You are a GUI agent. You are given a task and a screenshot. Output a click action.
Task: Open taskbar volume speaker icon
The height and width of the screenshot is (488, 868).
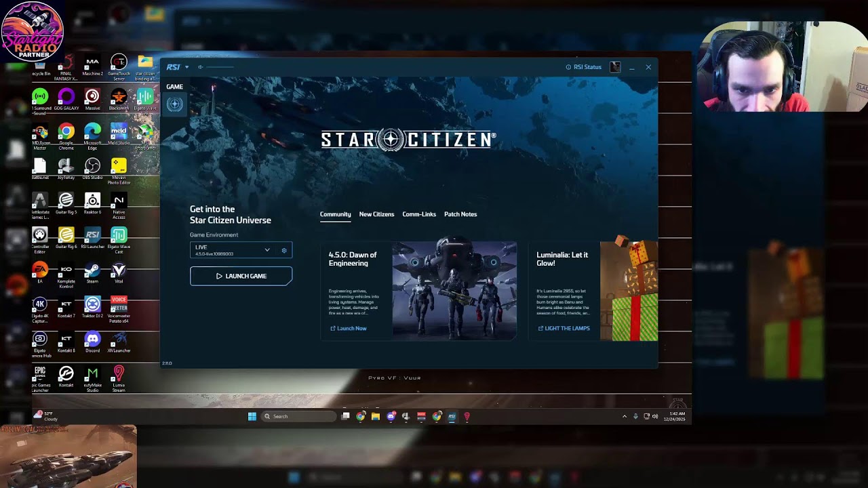[x=655, y=416]
